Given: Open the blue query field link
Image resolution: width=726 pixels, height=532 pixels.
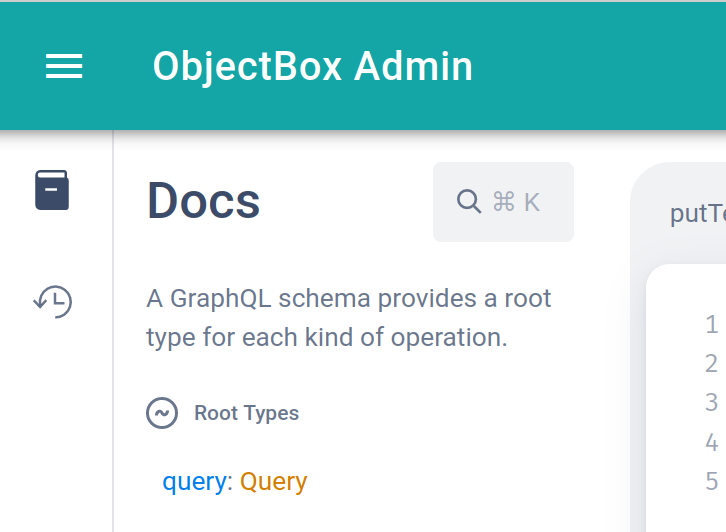Looking at the screenshot, I should pyautogui.click(x=194, y=482).
